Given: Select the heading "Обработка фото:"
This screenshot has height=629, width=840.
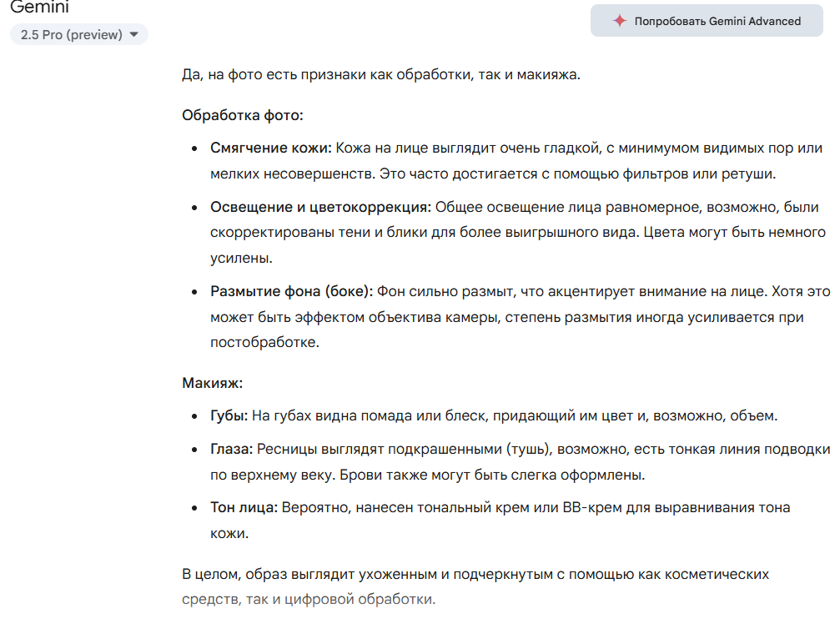Looking at the screenshot, I should point(243,115).
